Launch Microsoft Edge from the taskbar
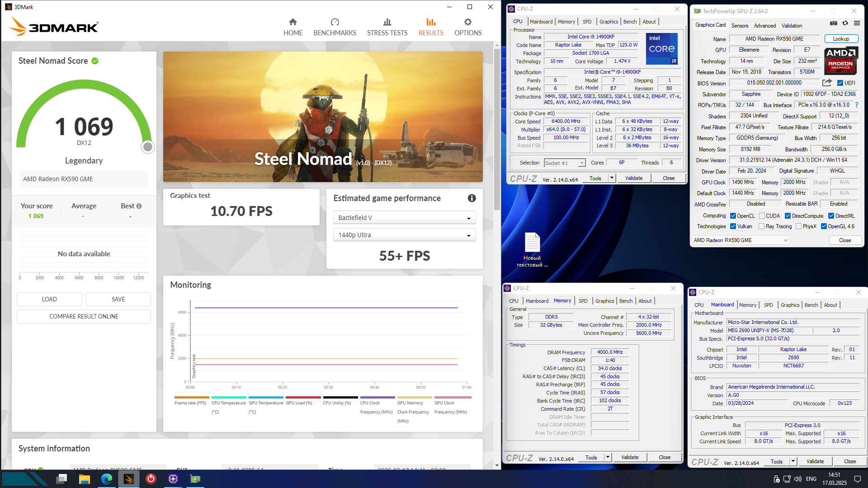Screen dimensions: 868x488 [107, 479]
